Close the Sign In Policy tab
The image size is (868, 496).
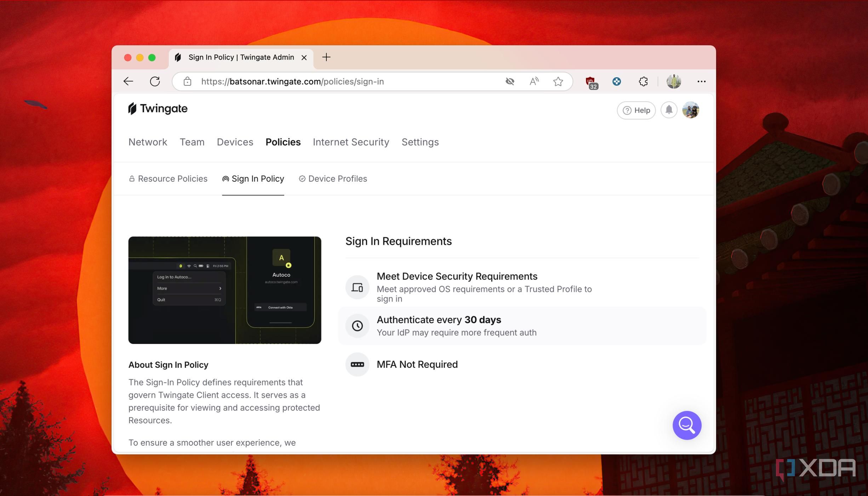(x=304, y=57)
